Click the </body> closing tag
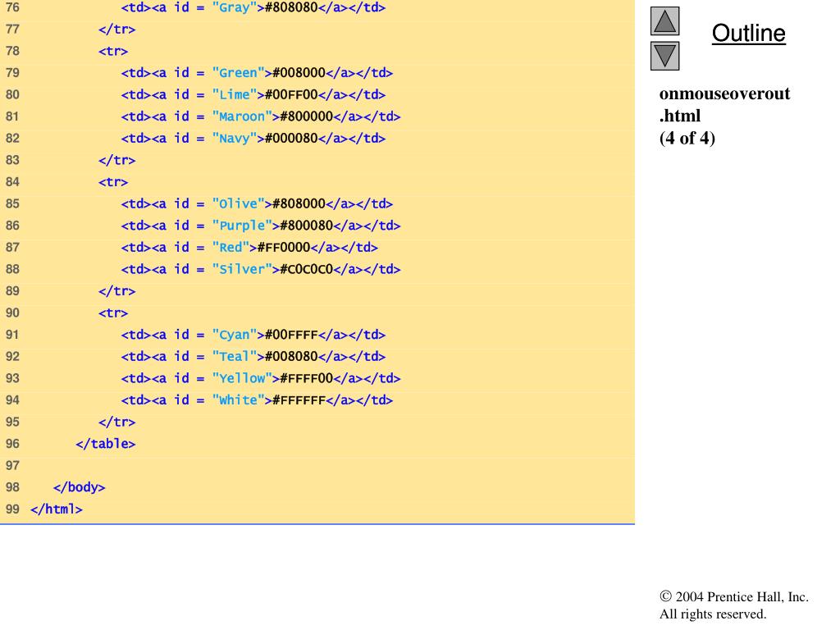 80,487
